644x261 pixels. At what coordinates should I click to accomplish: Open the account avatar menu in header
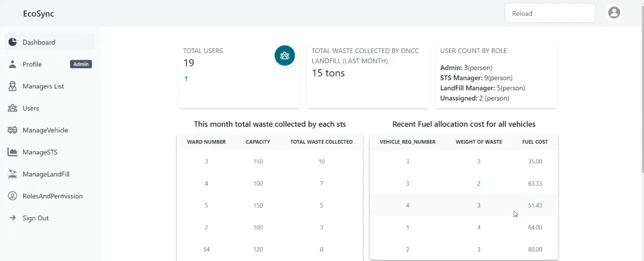pos(614,13)
